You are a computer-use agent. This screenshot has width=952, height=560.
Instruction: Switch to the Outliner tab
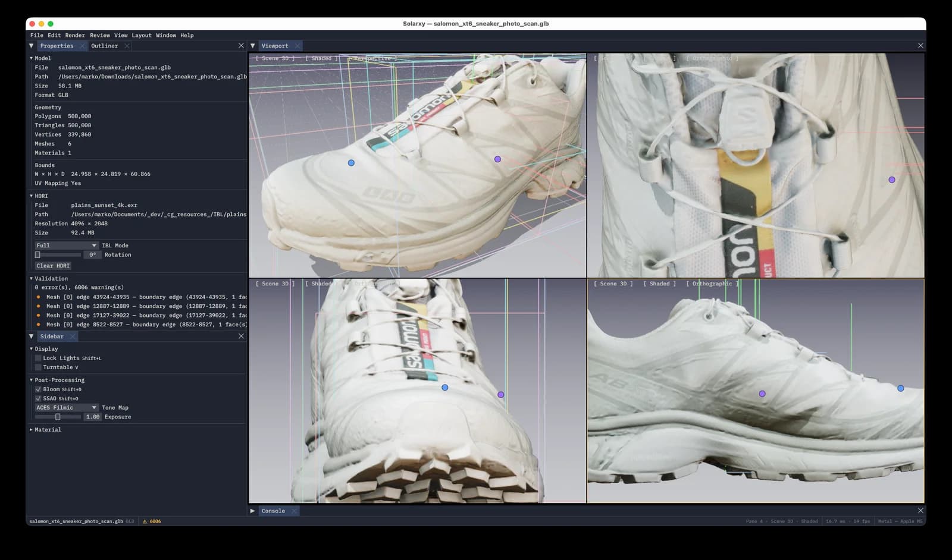[104, 46]
